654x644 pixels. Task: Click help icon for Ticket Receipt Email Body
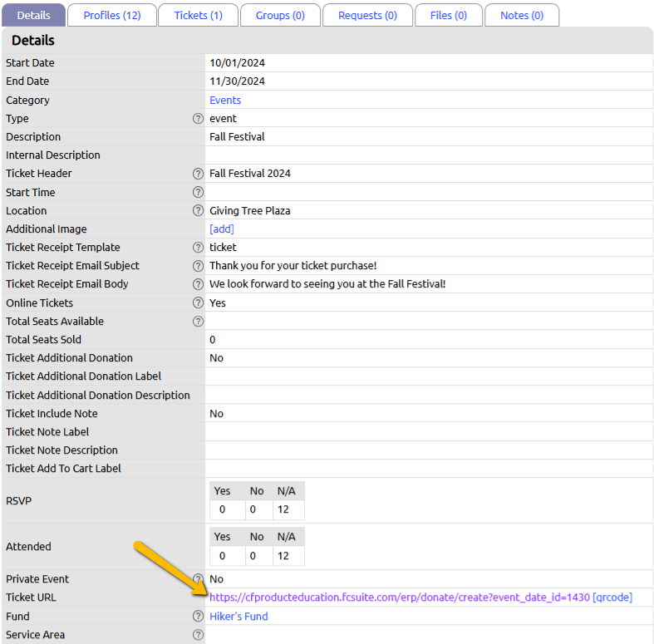[x=198, y=284]
